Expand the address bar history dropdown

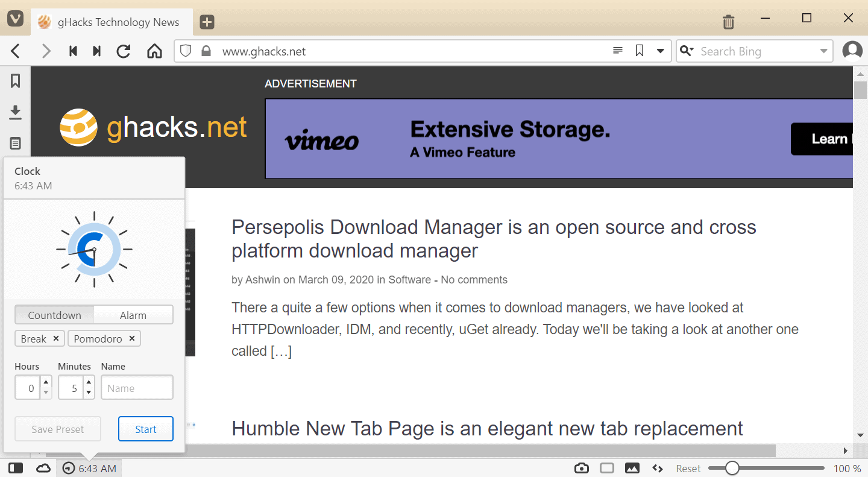click(x=661, y=51)
